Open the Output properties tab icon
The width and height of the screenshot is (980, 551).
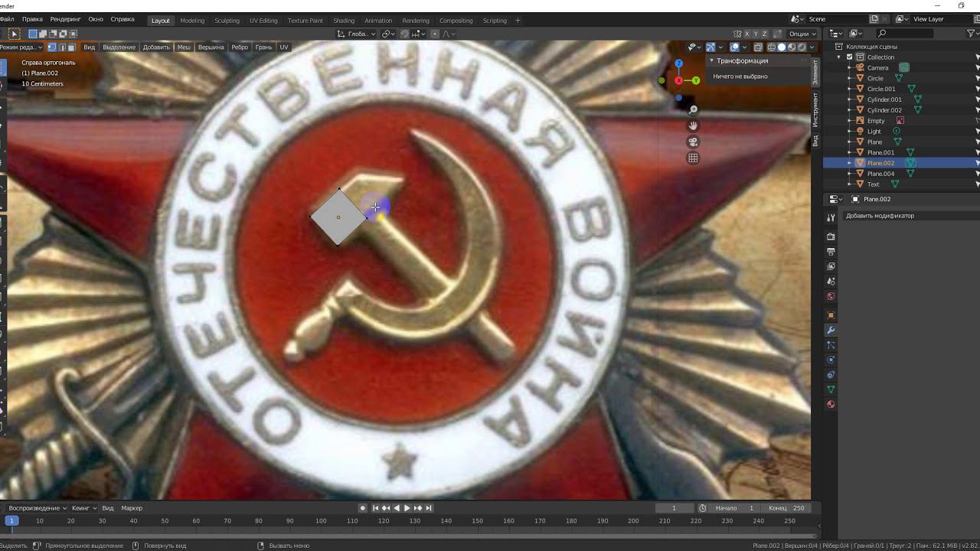click(x=831, y=252)
